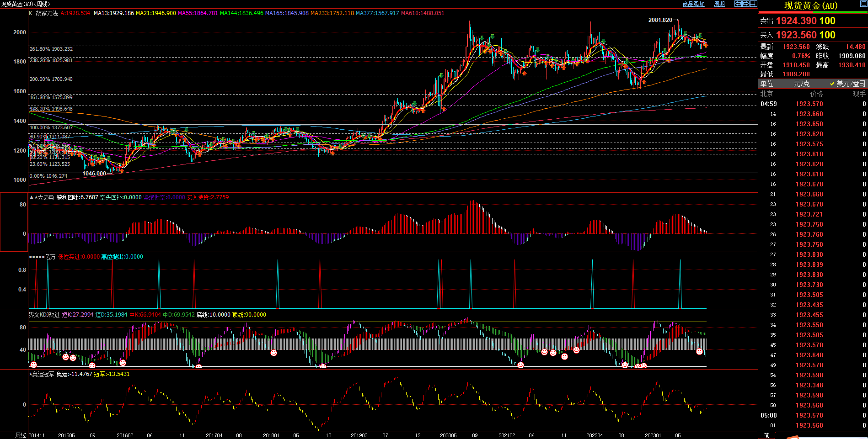
Task: Toggle the side panel layout icon
Action: point(753,4)
